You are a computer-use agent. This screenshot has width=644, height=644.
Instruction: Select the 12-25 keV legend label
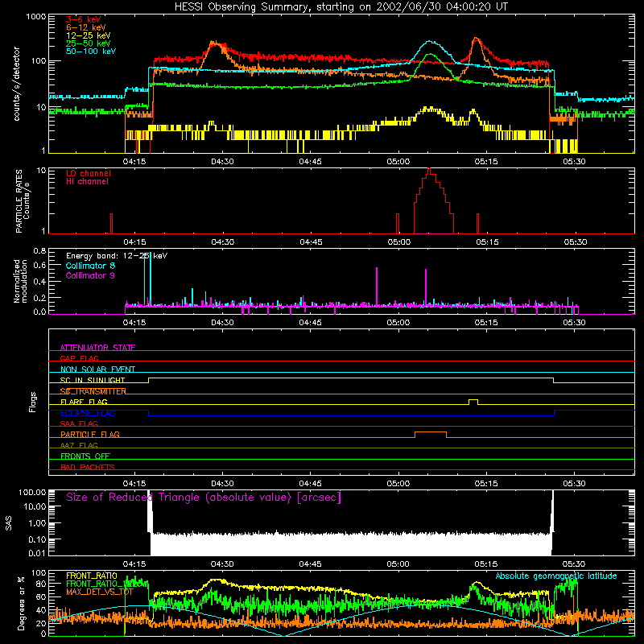pos(88,35)
